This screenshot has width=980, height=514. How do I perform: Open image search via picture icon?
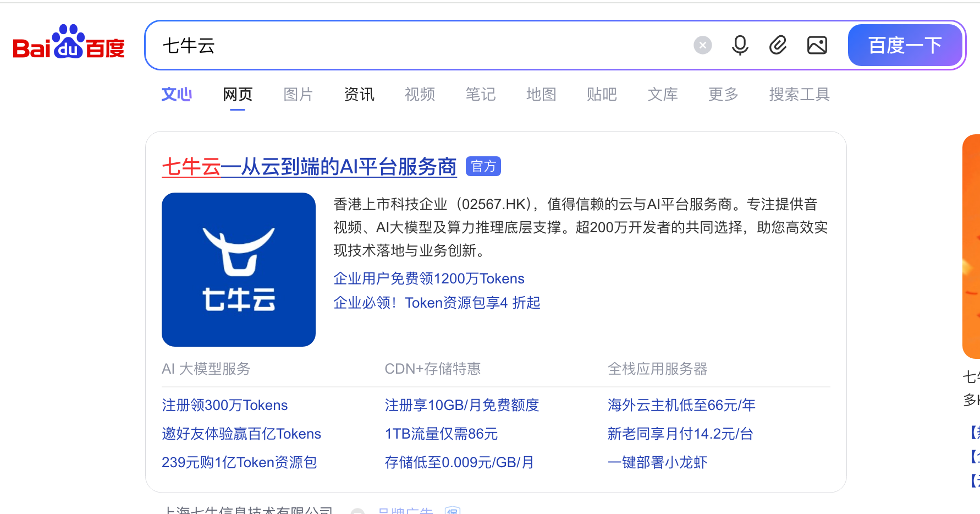coord(817,45)
